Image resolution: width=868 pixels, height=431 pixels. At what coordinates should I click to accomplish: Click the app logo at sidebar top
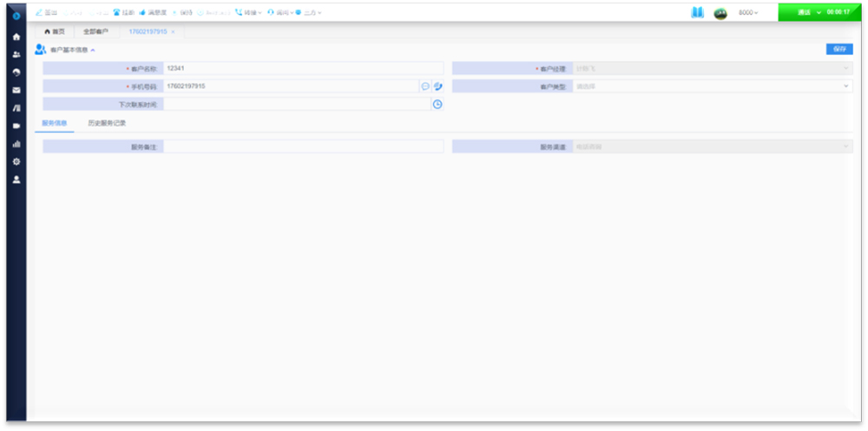16,16
